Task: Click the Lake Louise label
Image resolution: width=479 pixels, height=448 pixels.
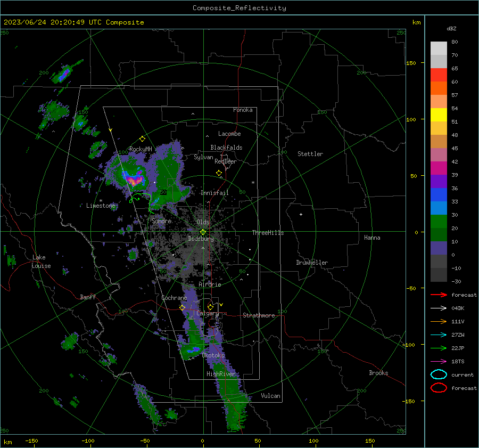Action: [41, 262]
